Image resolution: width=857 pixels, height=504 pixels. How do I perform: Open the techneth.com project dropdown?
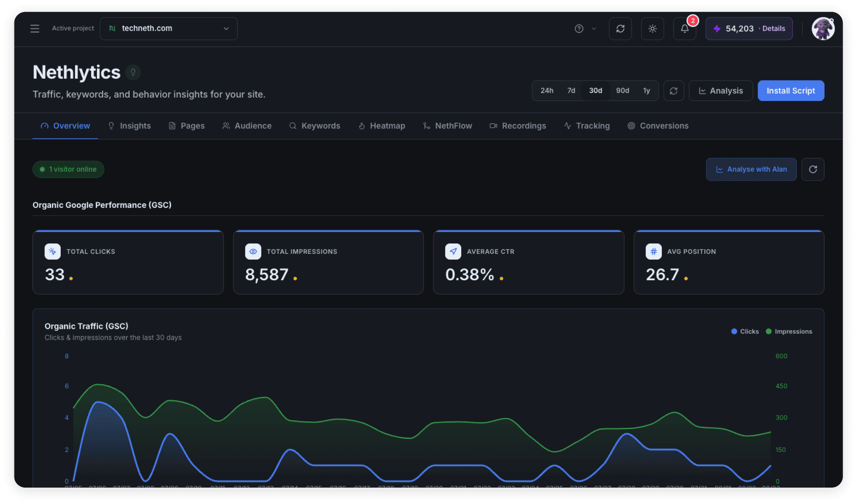168,29
